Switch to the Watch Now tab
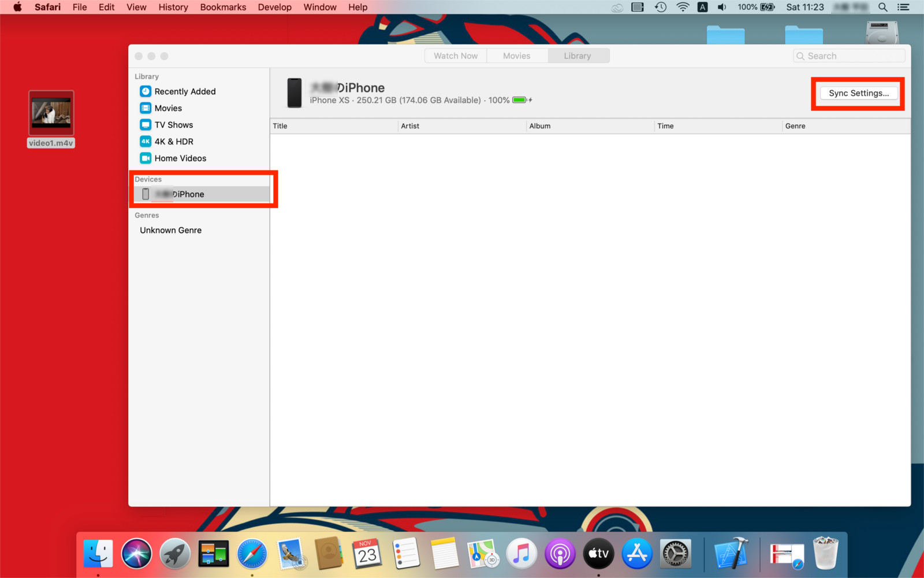Screen dimensions: 924x578 point(456,56)
